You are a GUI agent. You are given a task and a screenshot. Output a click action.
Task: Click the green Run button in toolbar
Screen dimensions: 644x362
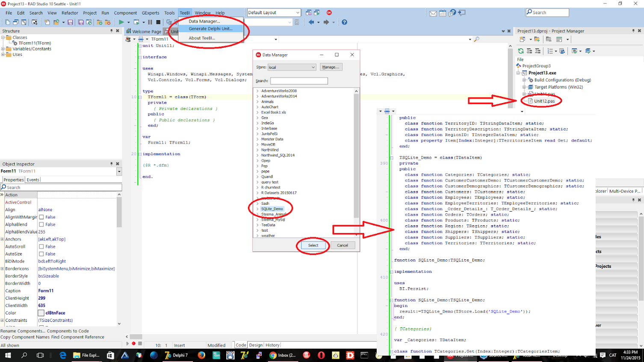point(121,22)
